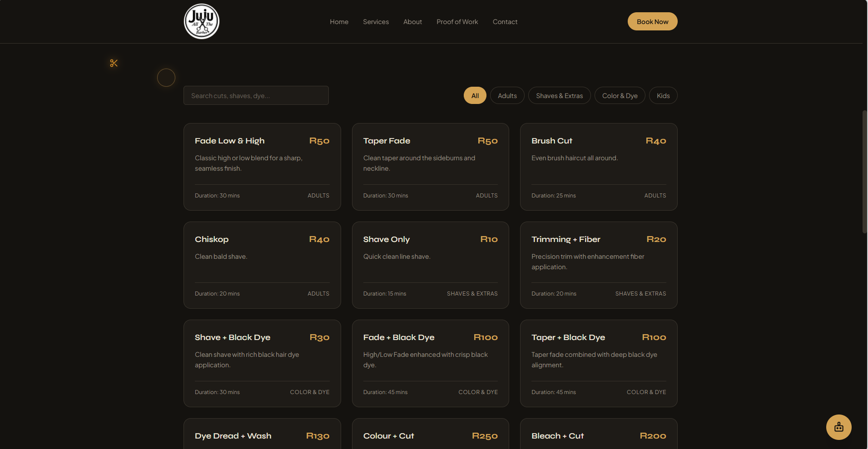Click 'Clean bald shave.' description
The image size is (868, 449).
[221, 257]
